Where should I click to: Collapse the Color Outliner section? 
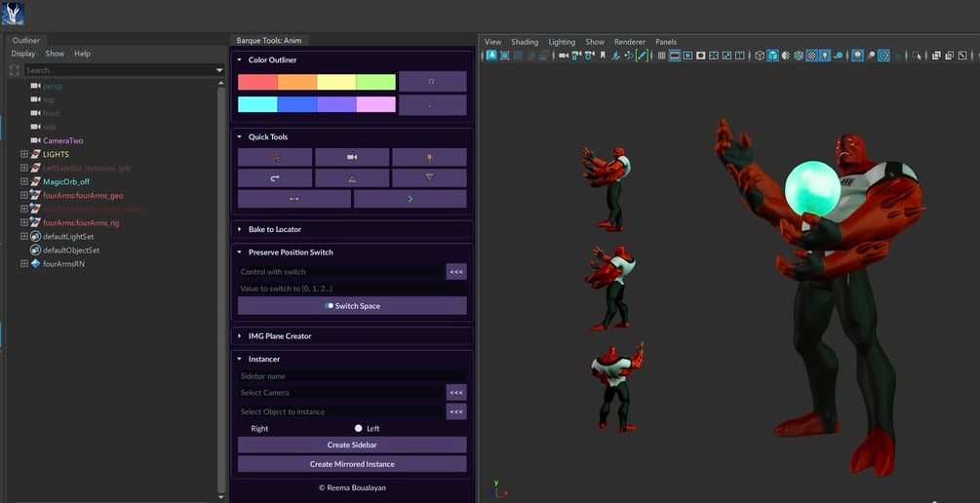pos(239,60)
